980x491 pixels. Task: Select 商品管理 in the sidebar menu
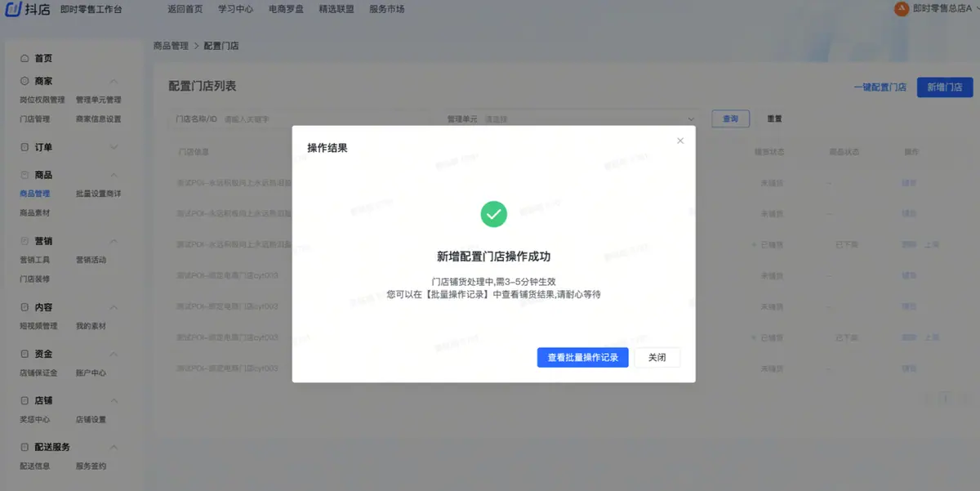click(x=34, y=194)
